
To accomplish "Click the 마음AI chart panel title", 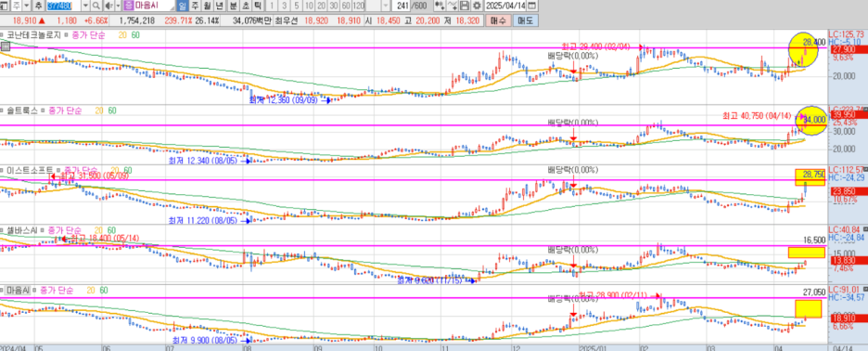I will 19,290.
